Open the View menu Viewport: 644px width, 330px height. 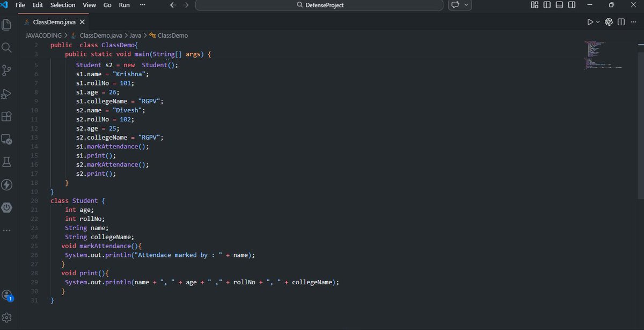[x=89, y=5]
